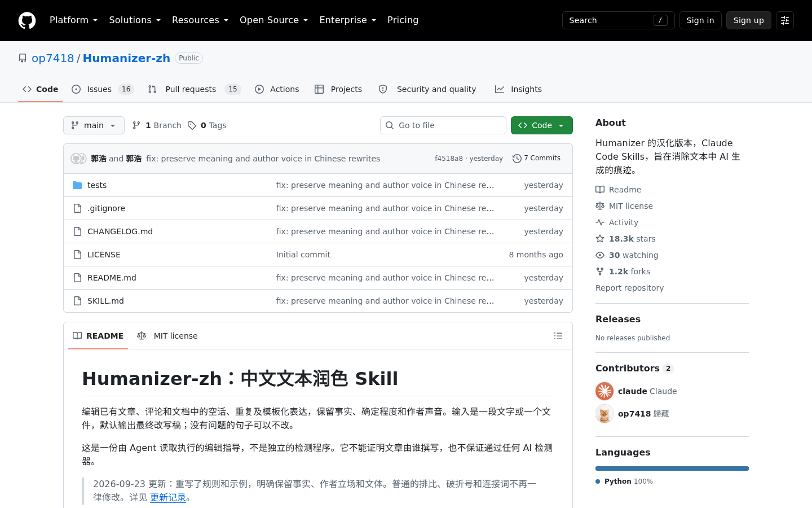This screenshot has height=508, width=812.
Task: Open the README.md file
Action: (x=112, y=278)
